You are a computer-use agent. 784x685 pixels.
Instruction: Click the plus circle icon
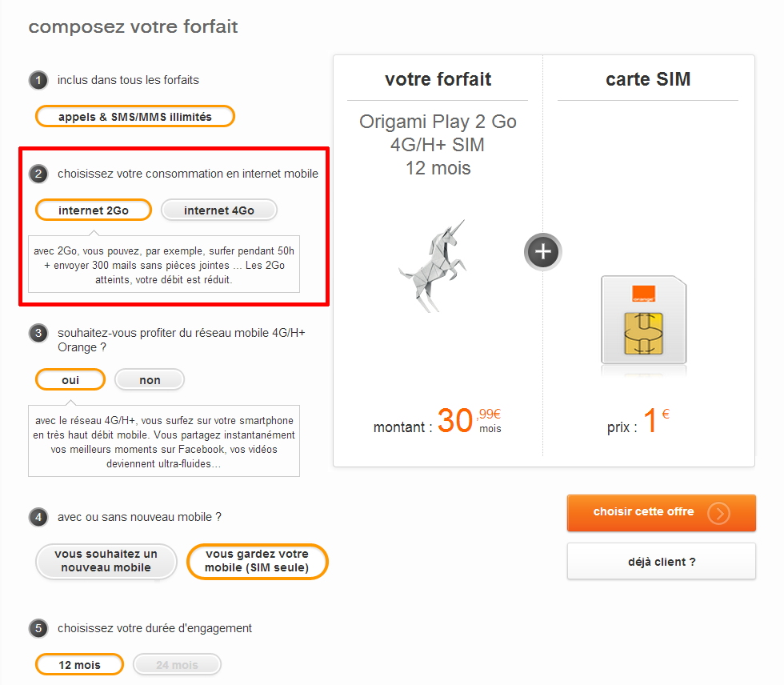[543, 251]
